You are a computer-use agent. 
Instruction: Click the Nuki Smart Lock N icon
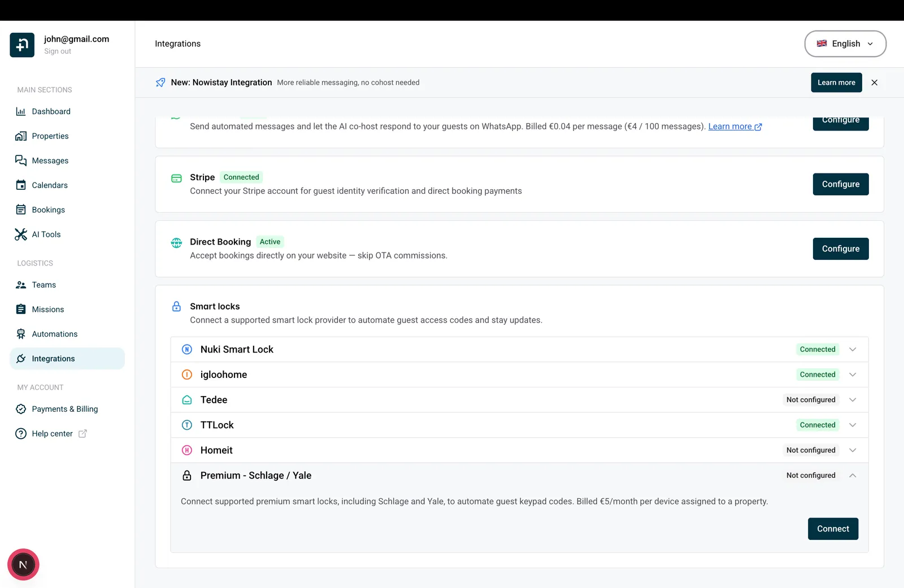point(187,350)
